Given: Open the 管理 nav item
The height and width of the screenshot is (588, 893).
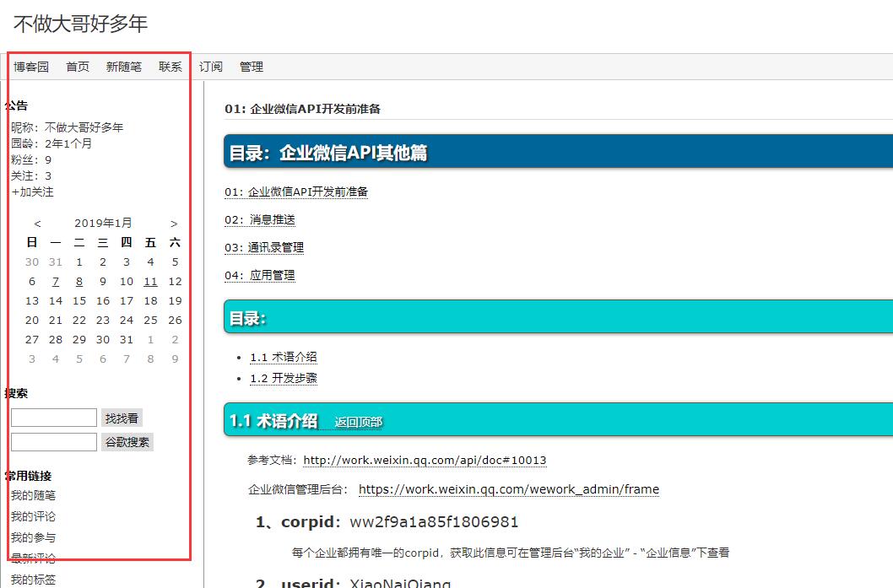Looking at the screenshot, I should click(x=252, y=67).
